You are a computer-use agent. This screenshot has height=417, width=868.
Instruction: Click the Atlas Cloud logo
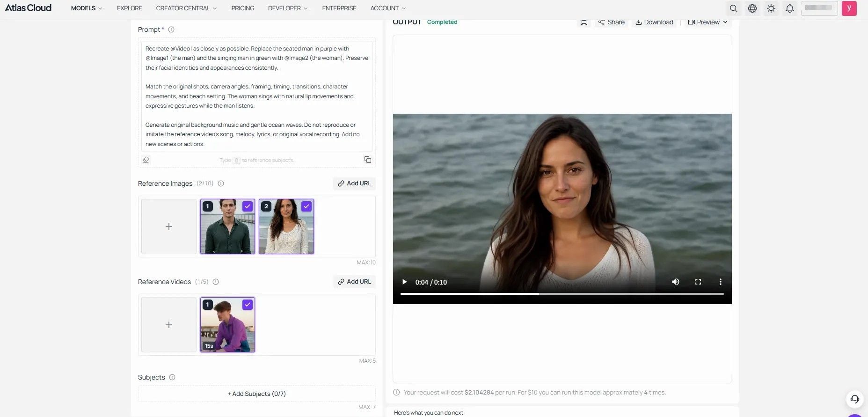click(28, 8)
